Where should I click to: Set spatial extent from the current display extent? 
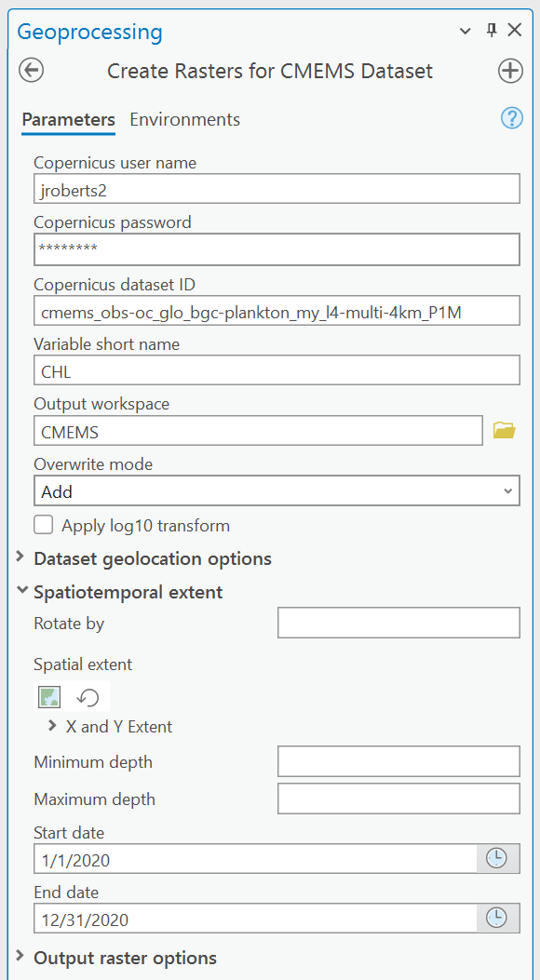(49, 696)
